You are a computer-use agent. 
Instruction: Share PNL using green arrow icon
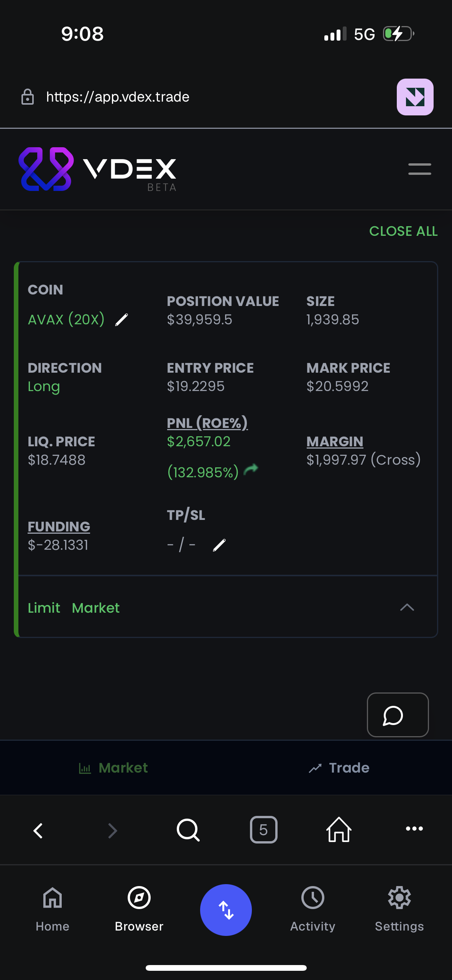pyautogui.click(x=251, y=469)
